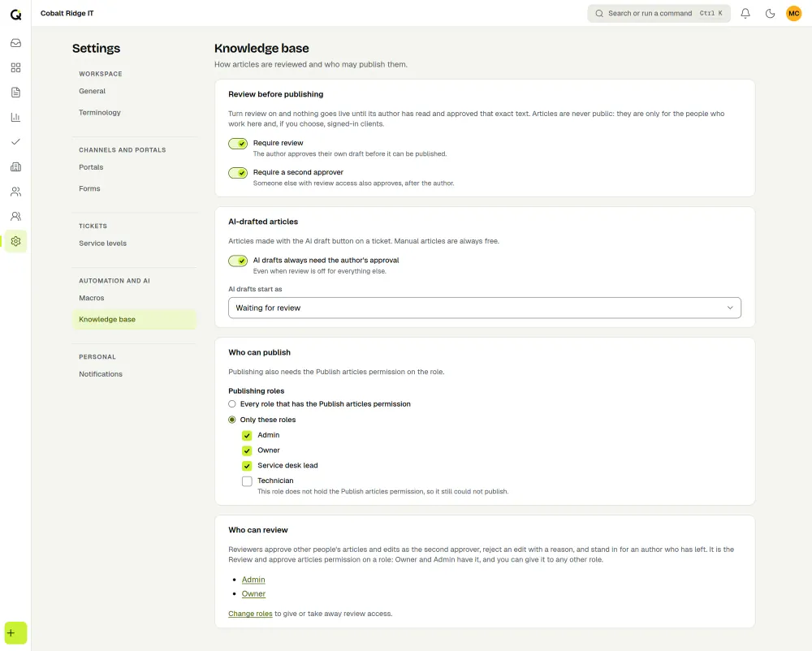Uncheck the Owner publishing role
812x651 pixels.
pos(247,451)
